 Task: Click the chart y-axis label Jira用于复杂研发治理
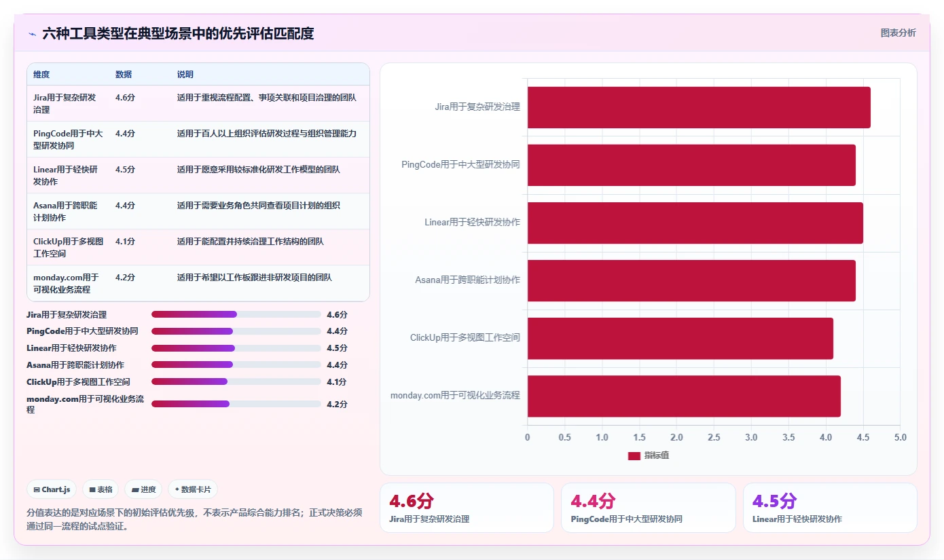pos(477,107)
